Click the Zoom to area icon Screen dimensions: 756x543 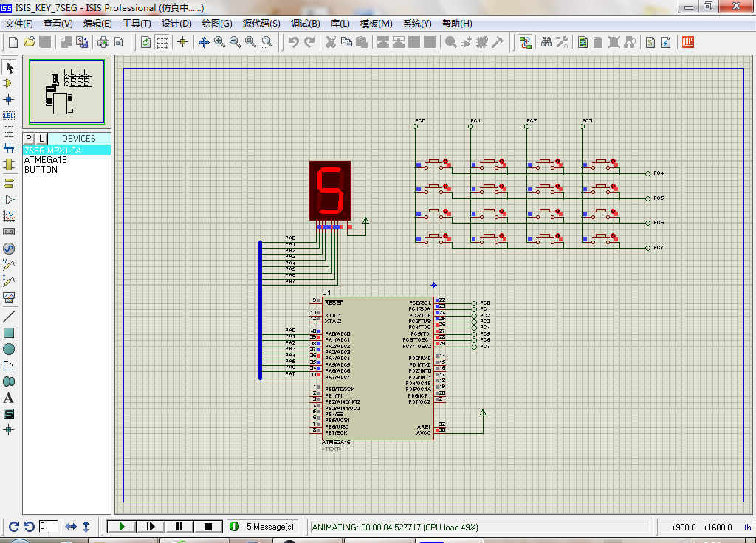click(267, 42)
